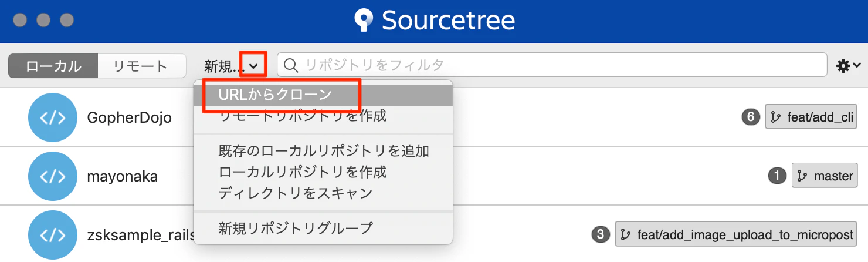Select the mayonaka repository name

tap(123, 176)
